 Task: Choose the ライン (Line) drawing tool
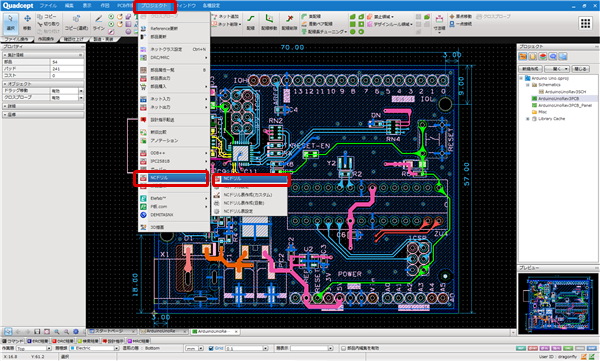[99, 23]
